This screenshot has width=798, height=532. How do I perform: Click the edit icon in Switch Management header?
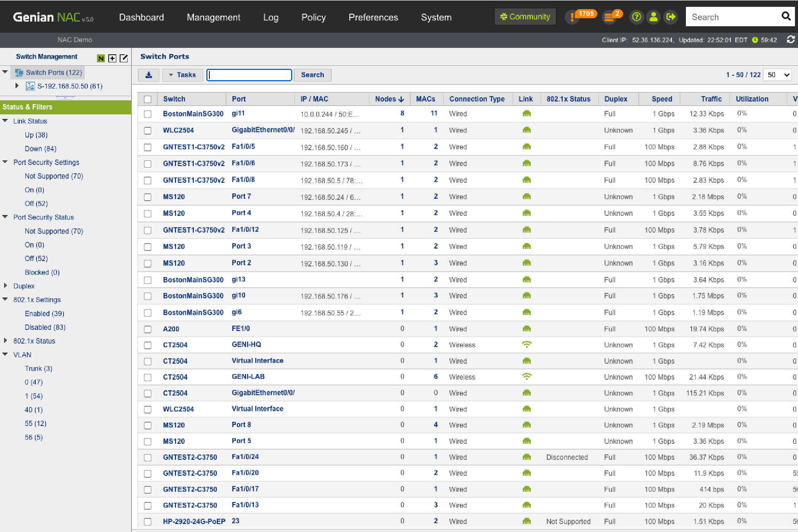[123, 58]
